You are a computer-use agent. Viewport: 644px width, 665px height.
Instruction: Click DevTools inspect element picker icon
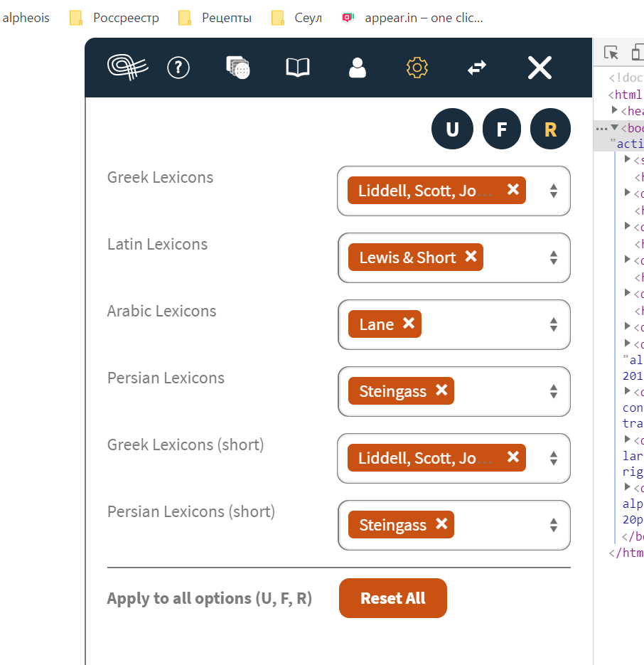611,53
